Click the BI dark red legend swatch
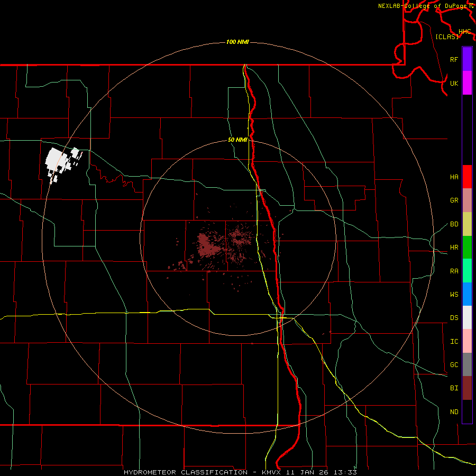The width and height of the screenshot is (476, 476). point(467,388)
